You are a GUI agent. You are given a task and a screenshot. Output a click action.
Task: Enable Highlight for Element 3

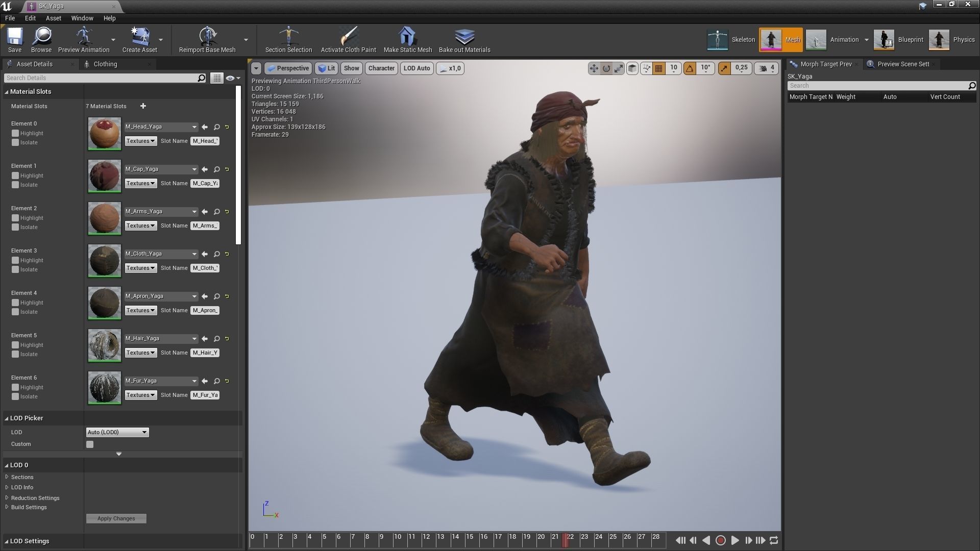point(15,260)
